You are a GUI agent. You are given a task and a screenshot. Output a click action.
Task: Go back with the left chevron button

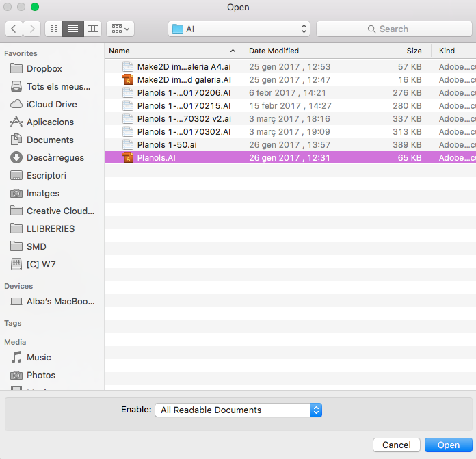click(14, 29)
